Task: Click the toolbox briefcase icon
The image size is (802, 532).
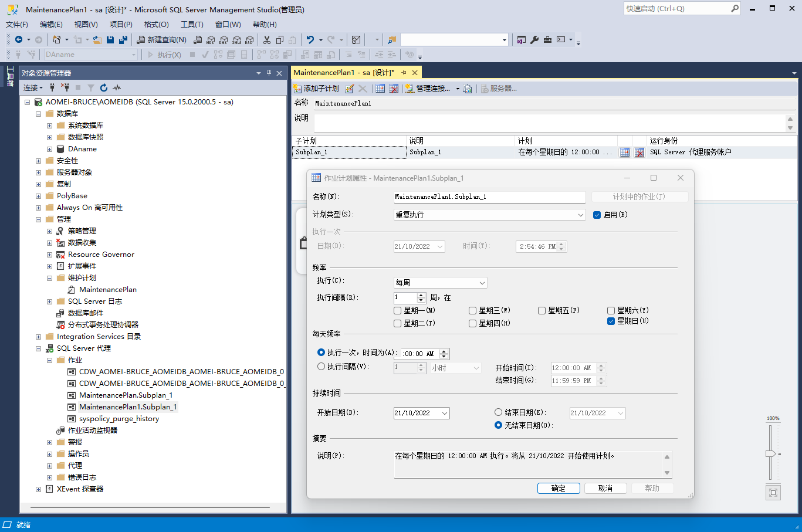Action: [x=547, y=39]
